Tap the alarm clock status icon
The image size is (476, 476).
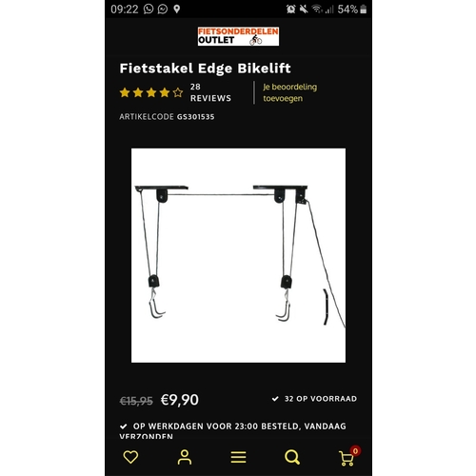click(290, 10)
